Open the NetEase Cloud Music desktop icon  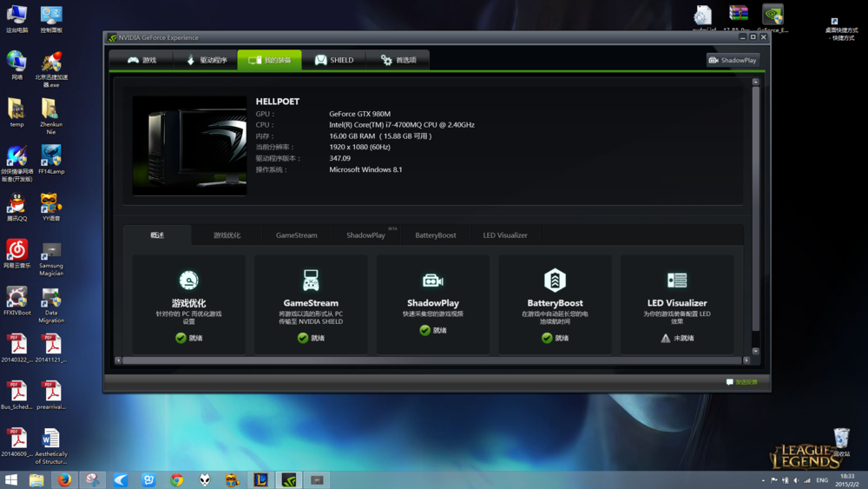point(17,254)
